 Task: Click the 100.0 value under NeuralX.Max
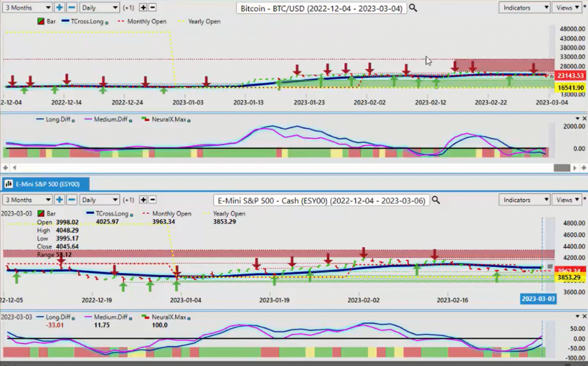160,325
